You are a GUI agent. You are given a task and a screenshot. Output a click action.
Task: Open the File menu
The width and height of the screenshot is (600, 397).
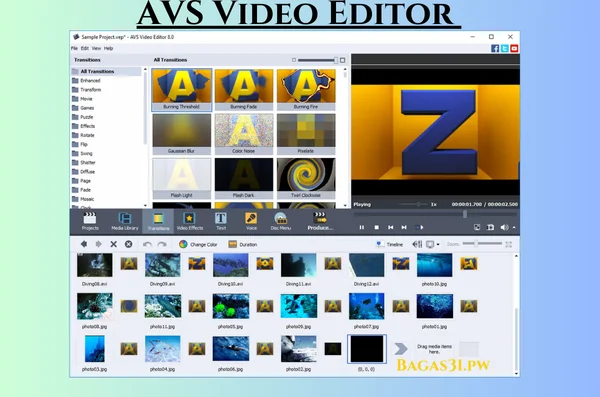(74, 48)
